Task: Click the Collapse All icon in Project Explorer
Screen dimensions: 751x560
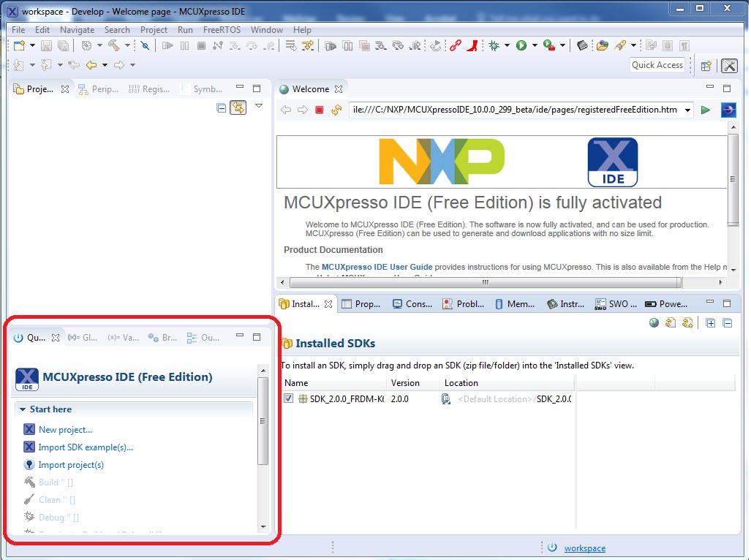Action: pos(222,107)
